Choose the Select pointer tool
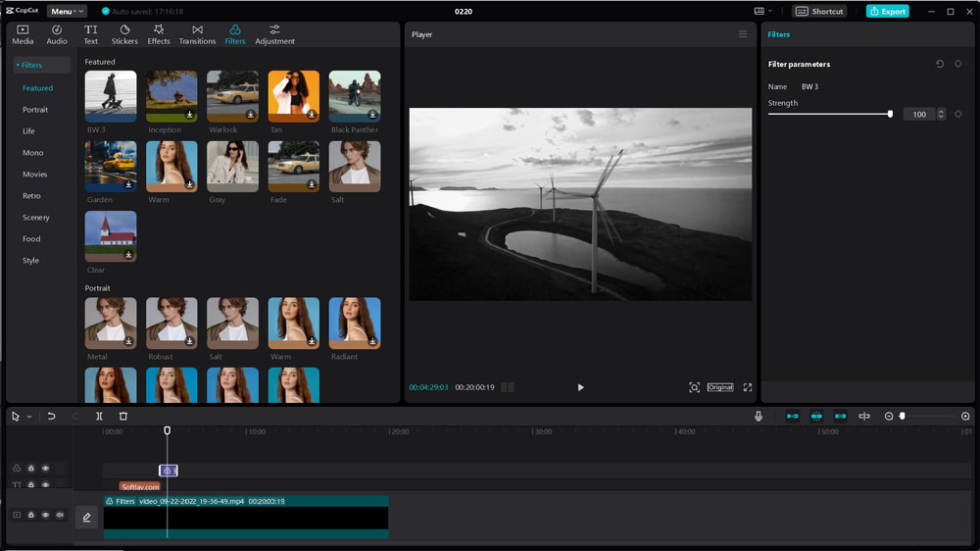Viewport: 980px width, 551px height. point(16,416)
